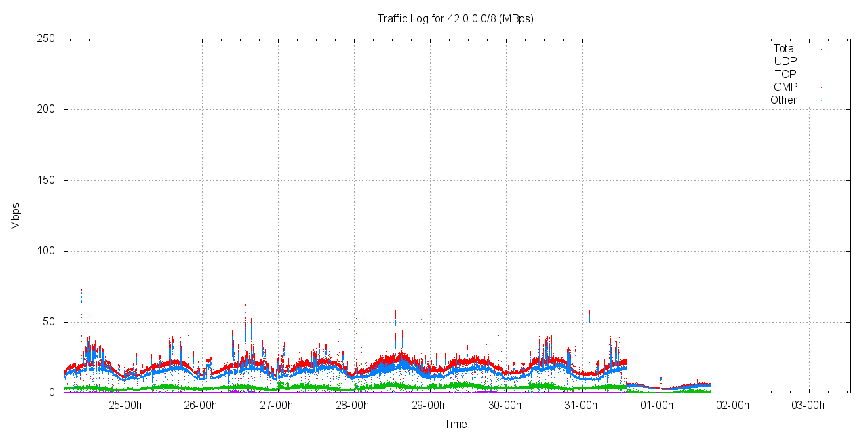The width and height of the screenshot is (868, 434).
Task: Select the Other legend entry
Action: [x=783, y=100]
